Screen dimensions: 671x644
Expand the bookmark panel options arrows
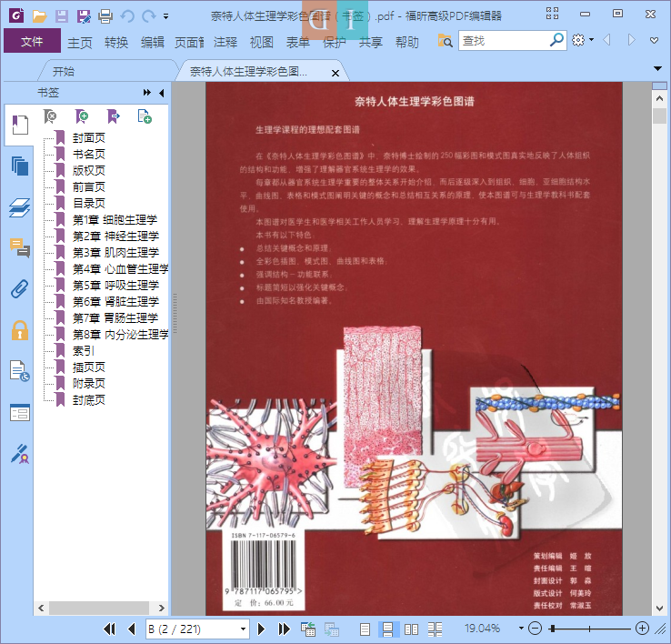[146, 93]
